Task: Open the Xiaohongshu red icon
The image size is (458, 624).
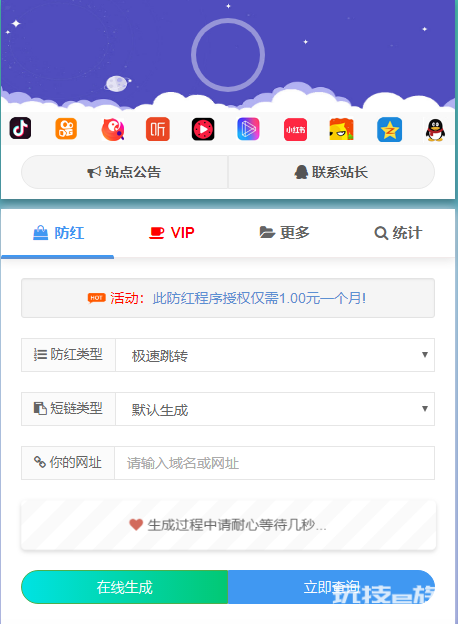Action: click(295, 130)
